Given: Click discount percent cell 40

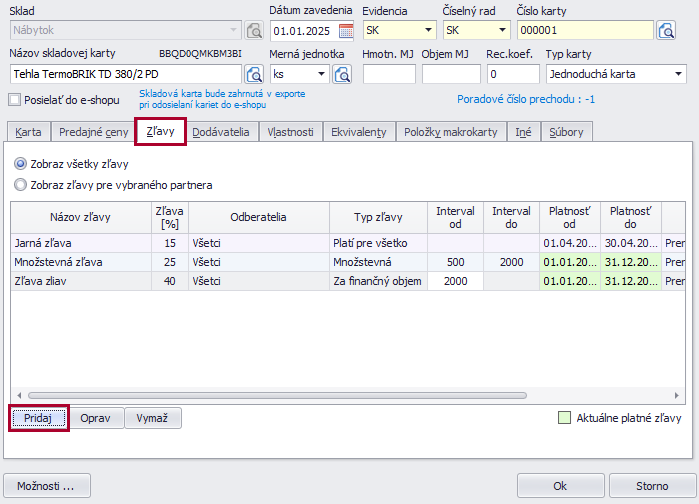Looking at the screenshot, I should [170, 281].
